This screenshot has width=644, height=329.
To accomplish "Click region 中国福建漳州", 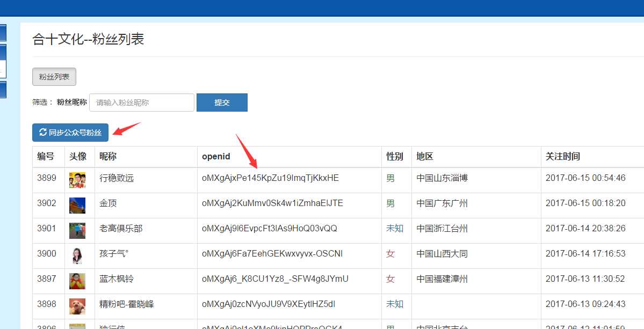I will 442,279.
